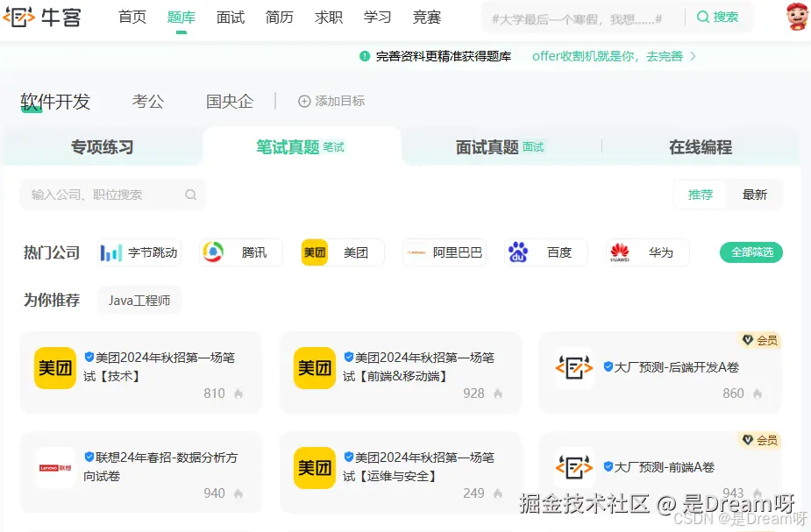Click the 全部筛选 button
Screen dimensions: 811x532
[x=751, y=252]
